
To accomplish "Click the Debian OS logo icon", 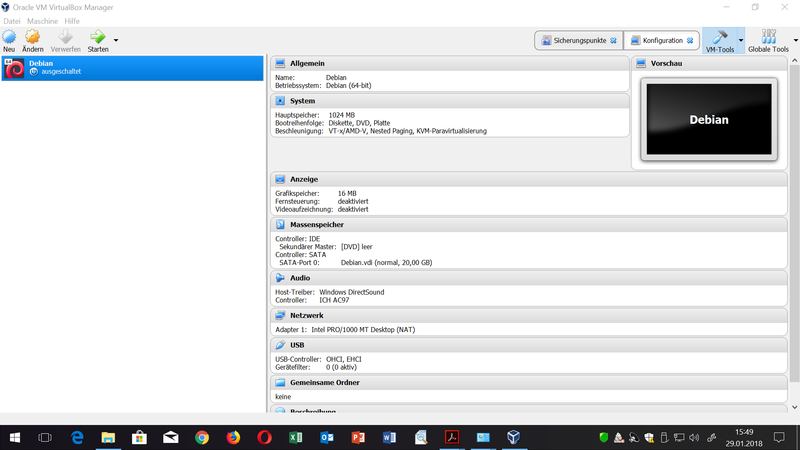I will [x=14, y=68].
